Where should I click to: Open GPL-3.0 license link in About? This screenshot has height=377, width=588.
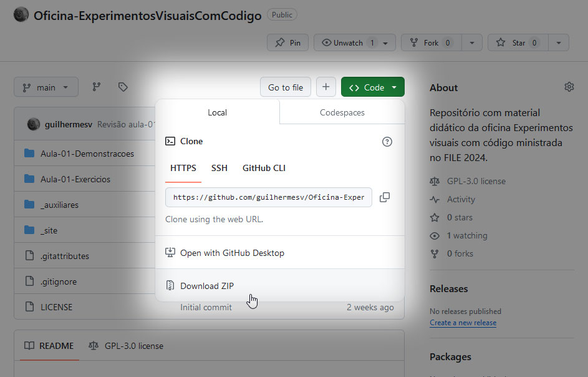[x=476, y=181]
